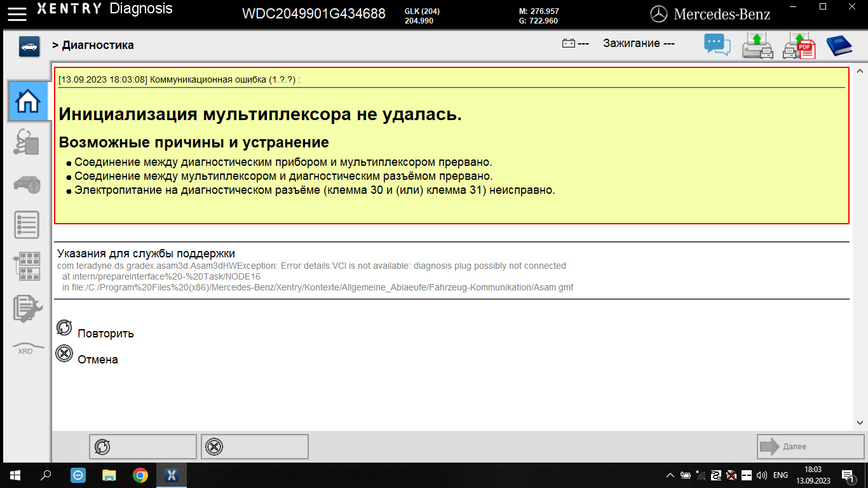The height and width of the screenshot is (488, 868).
Task: Click the Asam3dHWException error details line
Action: [311, 266]
